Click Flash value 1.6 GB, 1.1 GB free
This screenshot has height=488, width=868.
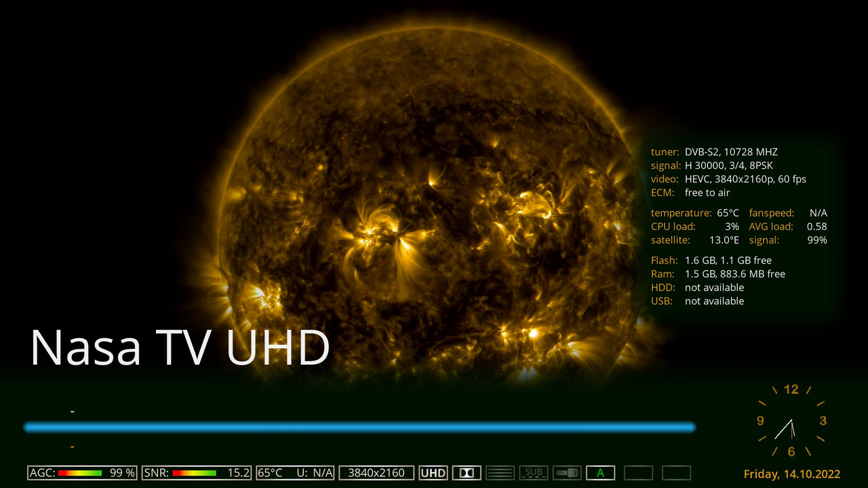tap(728, 260)
